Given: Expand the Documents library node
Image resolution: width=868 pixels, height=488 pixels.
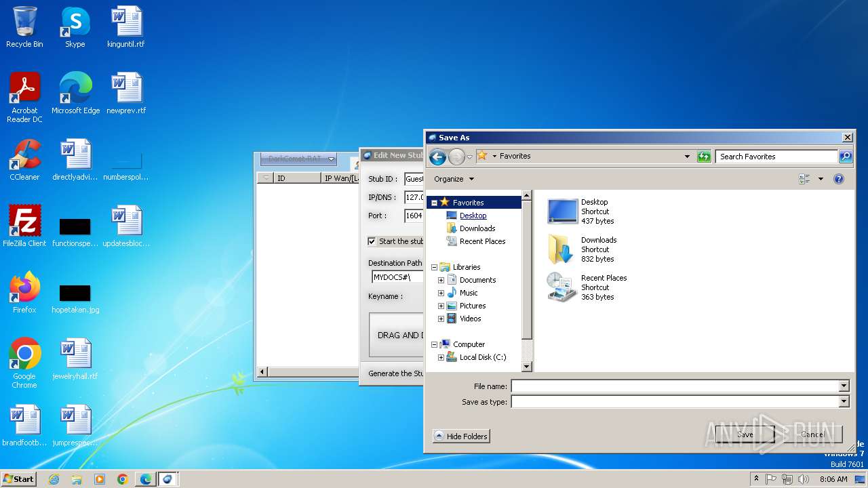Looking at the screenshot, I should 441,280.
